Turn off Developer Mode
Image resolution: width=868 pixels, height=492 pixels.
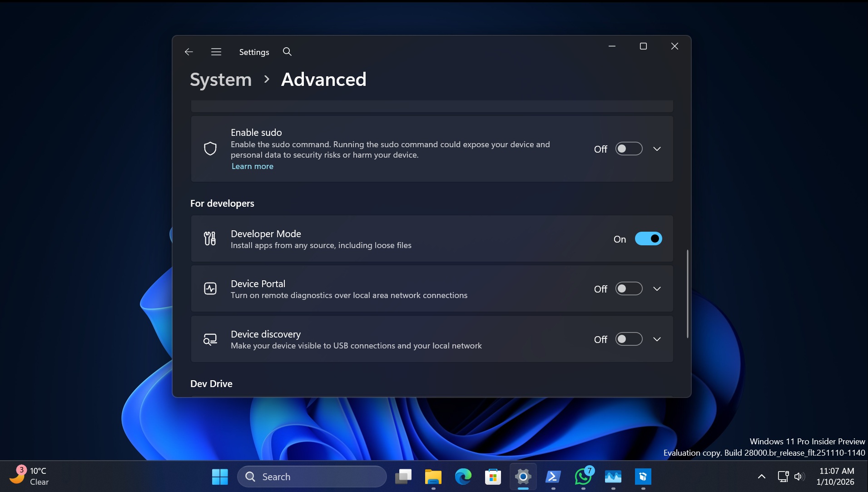pos(648,239)
